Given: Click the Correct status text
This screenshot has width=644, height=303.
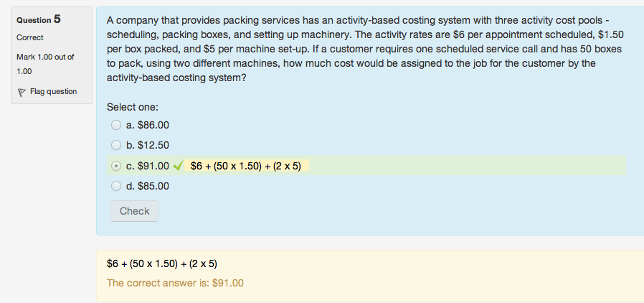Looking at the screenshot, I should tap(30, 37).
